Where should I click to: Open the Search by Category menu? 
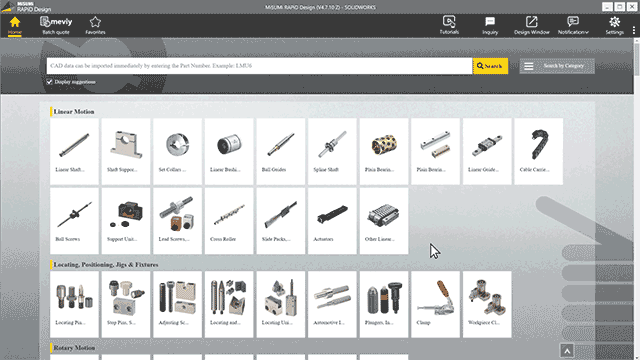click(x=557, y=66)
